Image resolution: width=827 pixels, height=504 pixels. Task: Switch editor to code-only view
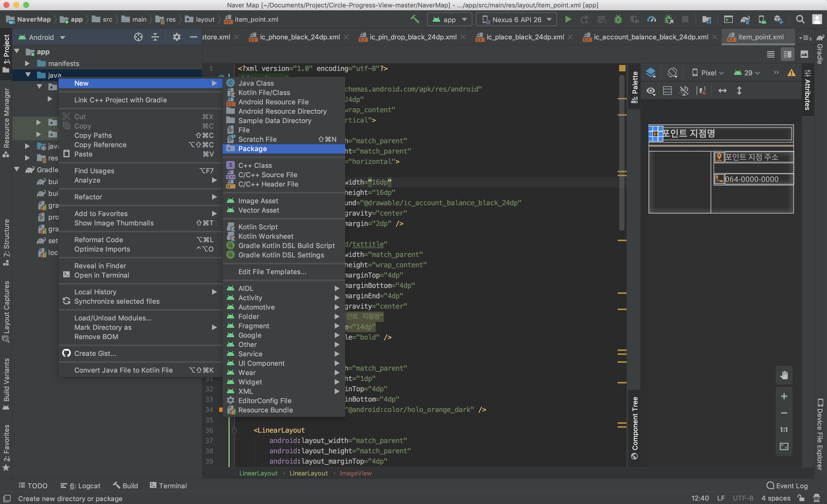[771, 54]
